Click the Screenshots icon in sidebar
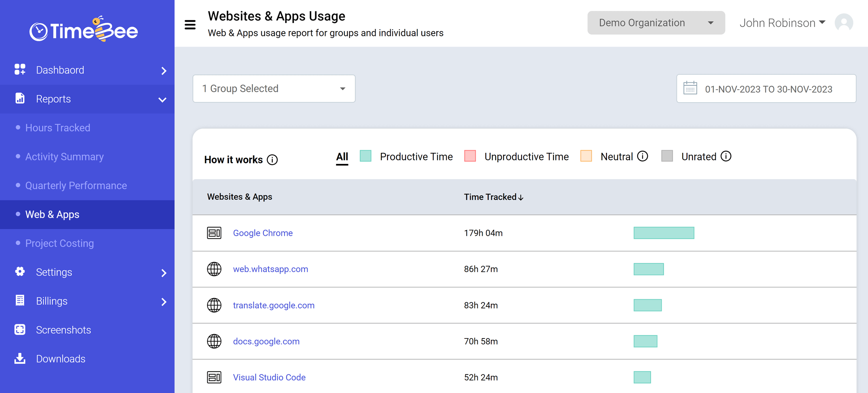This screenshot has width=868, height=393. [x=20, y=329]
